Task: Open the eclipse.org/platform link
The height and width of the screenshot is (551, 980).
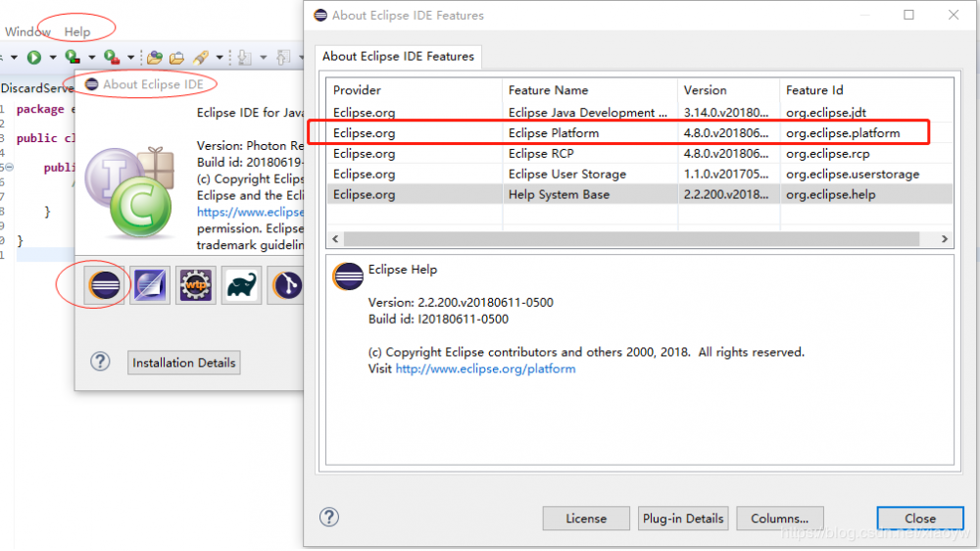Action: (x=485, y=369)
